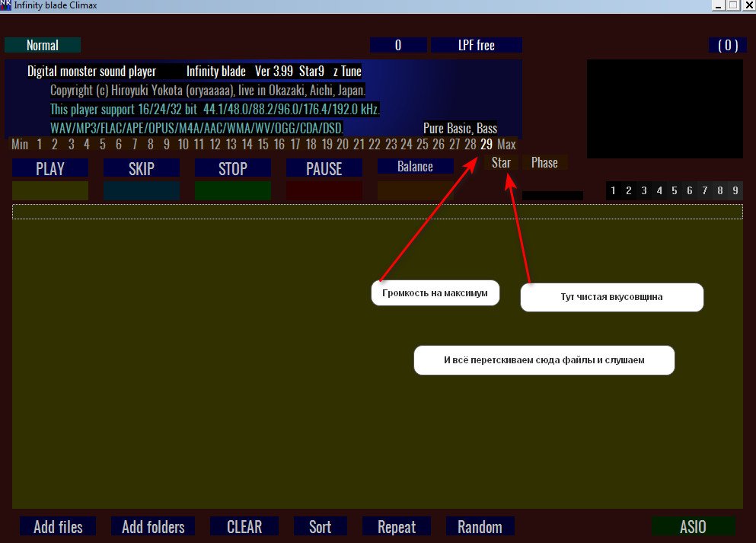756x543 pixels.
Task: Choose volume step 3
Action: click(x=71, y=144)
